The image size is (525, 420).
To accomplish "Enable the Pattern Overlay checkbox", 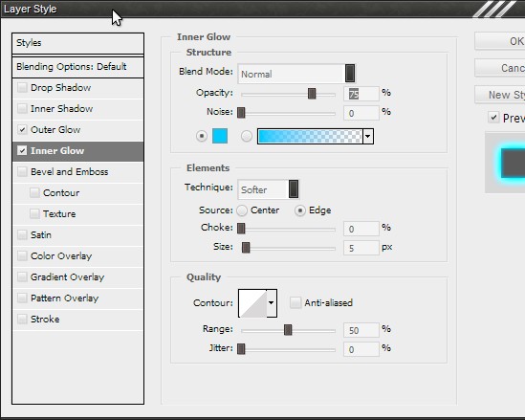I will point(22,298).
